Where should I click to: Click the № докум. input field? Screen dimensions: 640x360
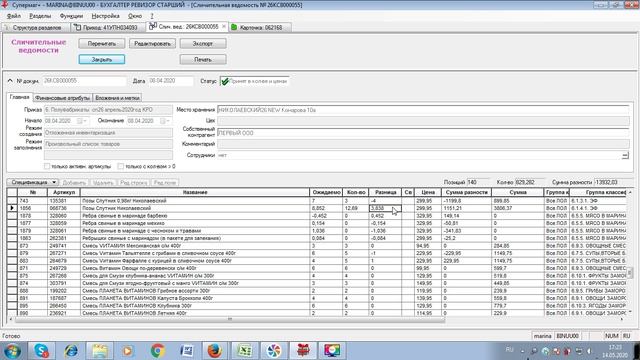coord(84,81)
